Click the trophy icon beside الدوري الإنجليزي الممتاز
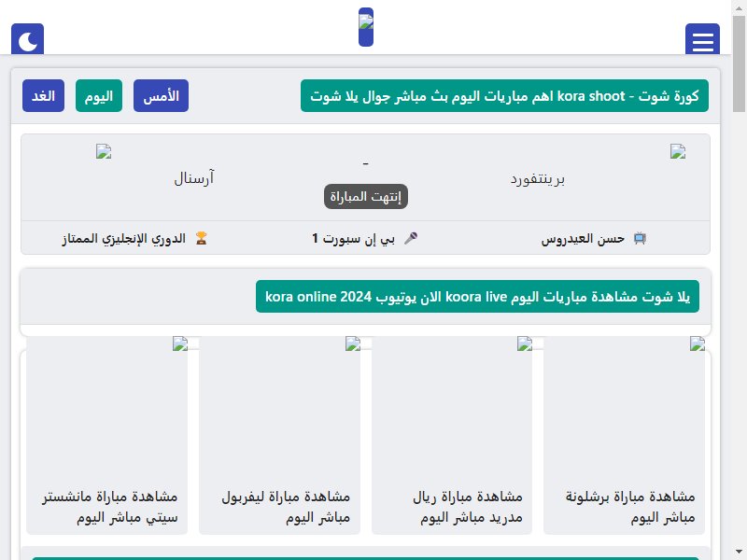 (202, 238)
